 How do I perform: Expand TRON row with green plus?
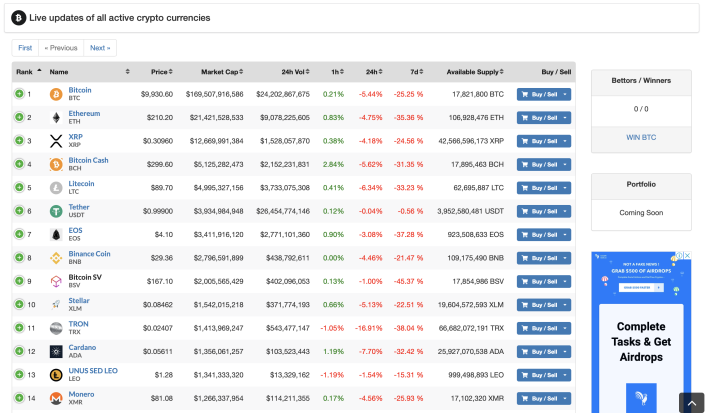point(19,327)
